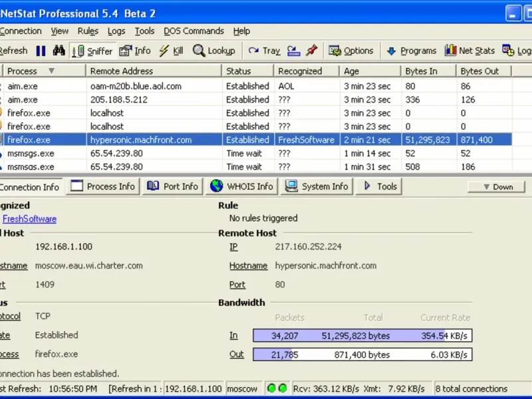Open the DOS Commands menu
This screenshot has height=399, width=532.
[x=194, y=31]
